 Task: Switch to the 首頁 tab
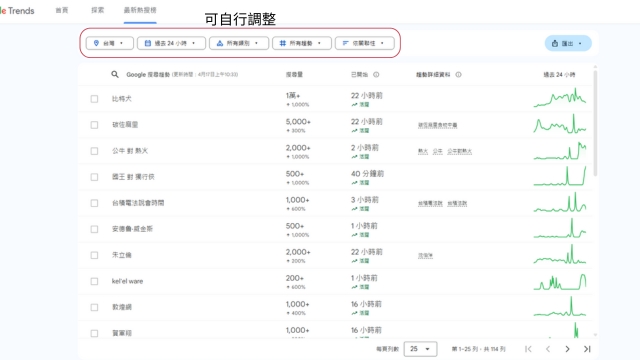pos(62,10)
